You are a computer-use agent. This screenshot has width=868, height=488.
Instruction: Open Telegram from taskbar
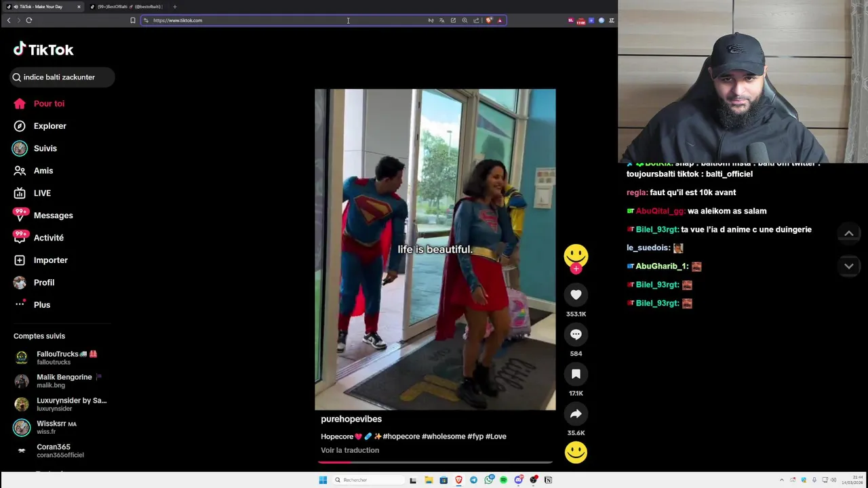click(473, 480)
